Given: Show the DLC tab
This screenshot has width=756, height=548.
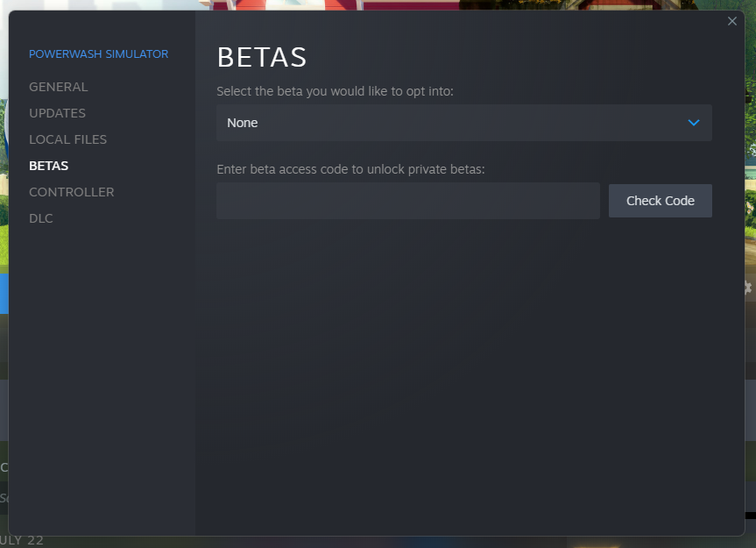Looking at the screenshot, I should pyautogui.click(x=41, y=218).
